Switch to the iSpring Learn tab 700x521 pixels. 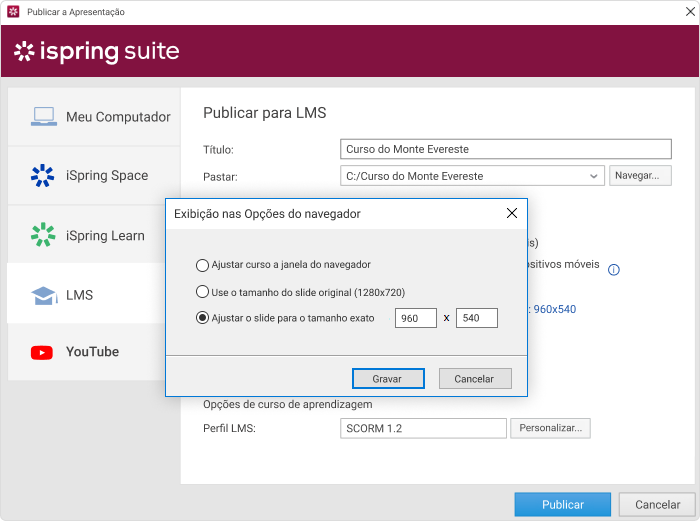(x=87, y=234)
